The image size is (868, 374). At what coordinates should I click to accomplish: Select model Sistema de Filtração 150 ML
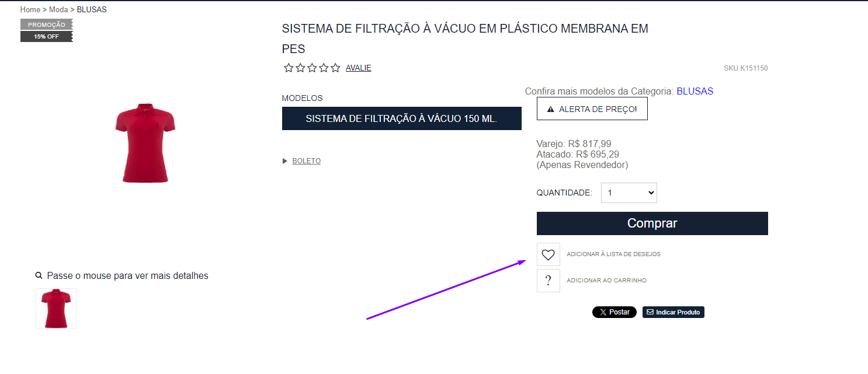402,118
